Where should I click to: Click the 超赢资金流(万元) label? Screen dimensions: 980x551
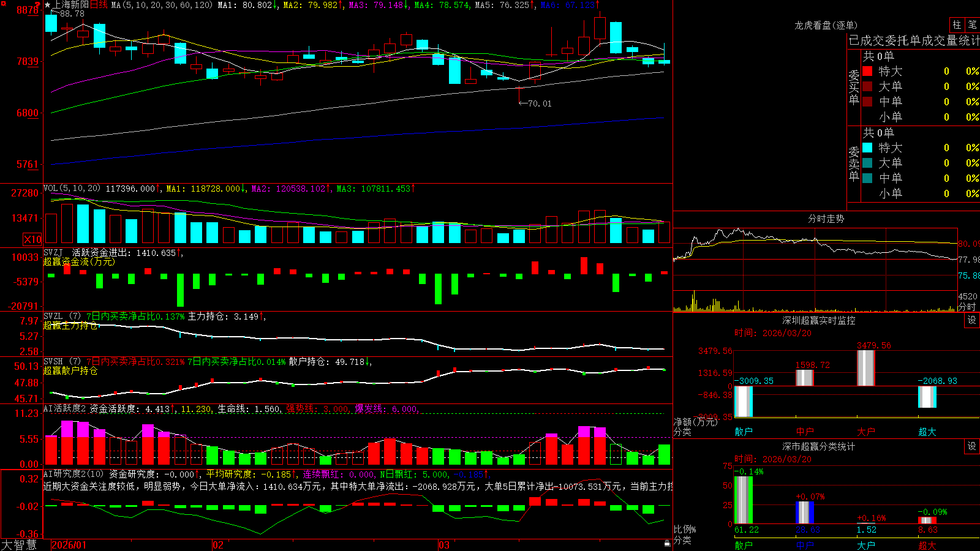tap(79, 261)
